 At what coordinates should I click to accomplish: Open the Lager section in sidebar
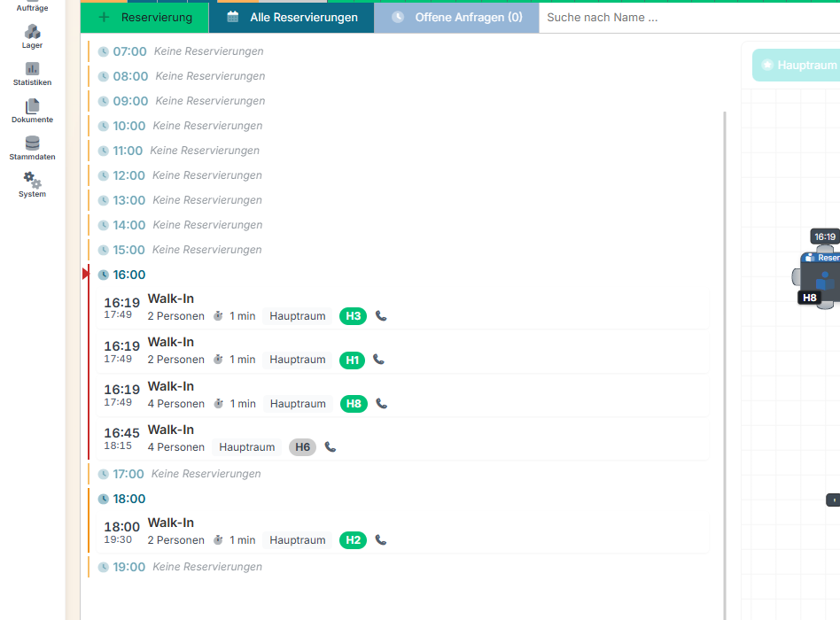(32, 37)
